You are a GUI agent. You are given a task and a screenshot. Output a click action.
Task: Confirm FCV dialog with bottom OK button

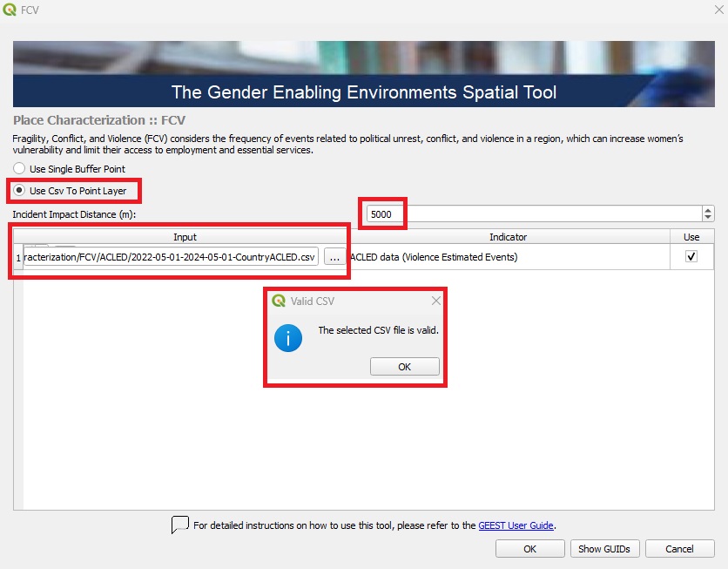[529, 549]
